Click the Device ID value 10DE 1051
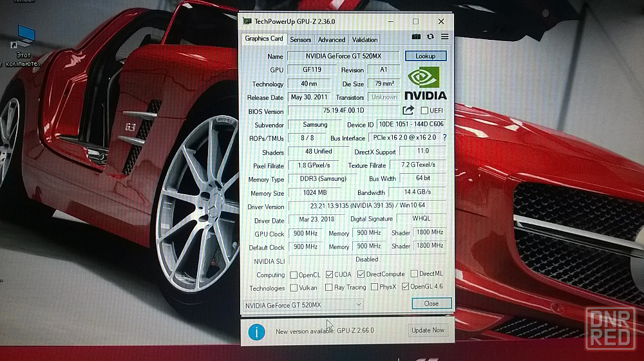The height and width of the screenshot is (361, 644). pyautogui.click(x=411, y=124)
